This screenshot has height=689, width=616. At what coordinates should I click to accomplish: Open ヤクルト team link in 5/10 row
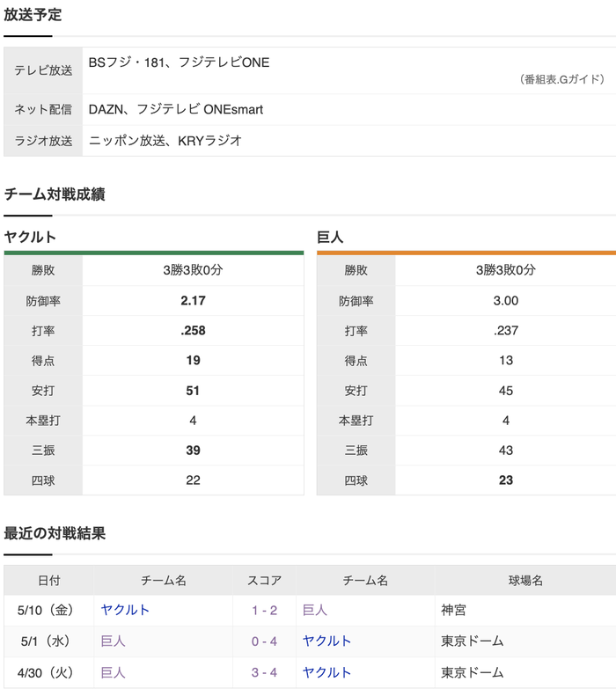click(125, 610)
